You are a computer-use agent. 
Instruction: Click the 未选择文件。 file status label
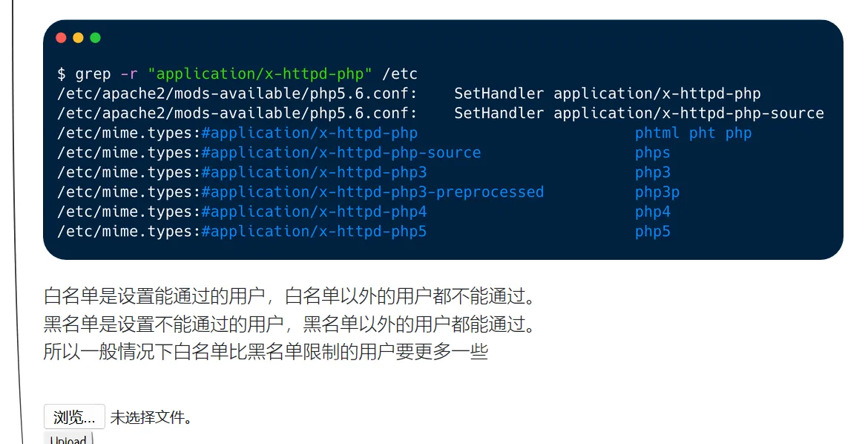tap(151, 417)
